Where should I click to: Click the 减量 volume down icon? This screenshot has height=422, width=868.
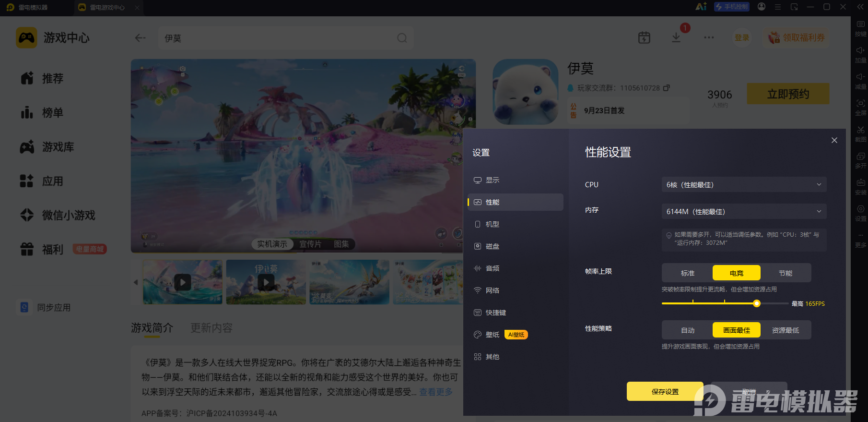[861, 77]
